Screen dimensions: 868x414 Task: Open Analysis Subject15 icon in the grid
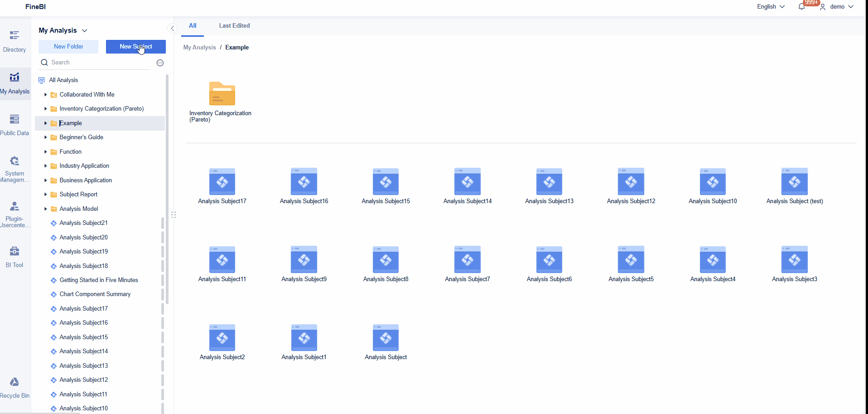(x=386, y=182)
